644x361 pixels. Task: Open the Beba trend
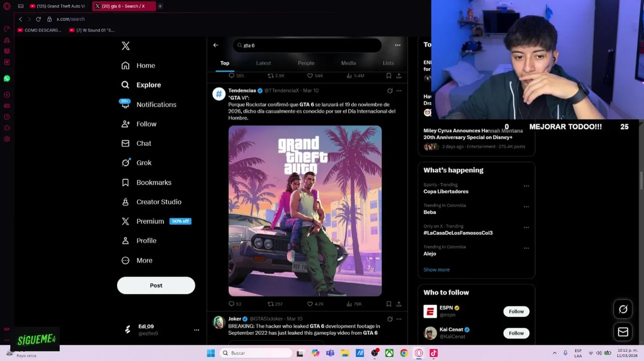pyautogui.click(x=430, y=212)
